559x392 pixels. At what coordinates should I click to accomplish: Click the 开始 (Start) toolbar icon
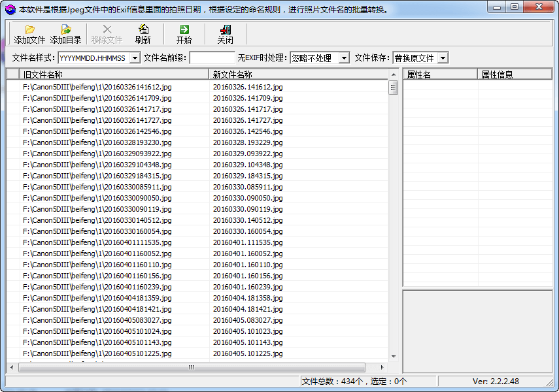184,34
